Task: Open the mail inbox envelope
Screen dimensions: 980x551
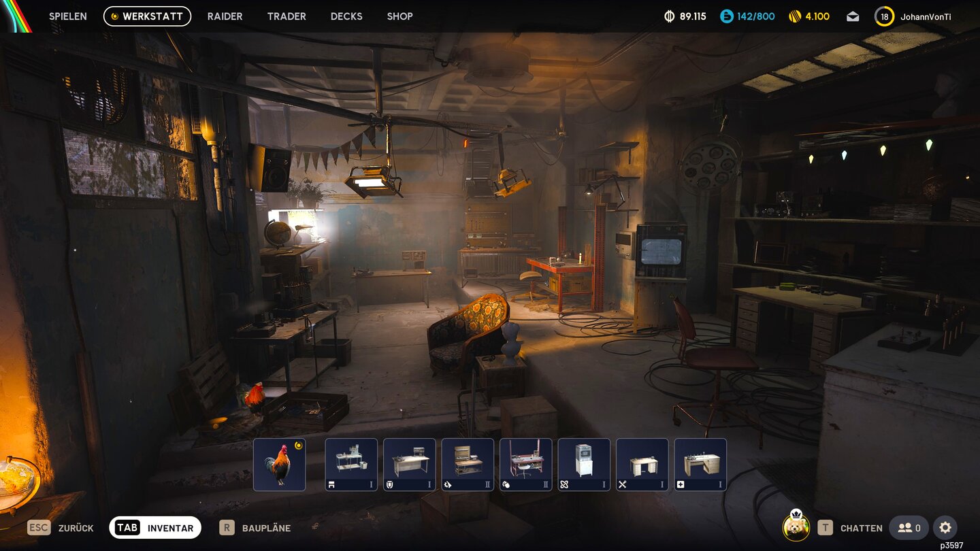Action: click(853, 16)
